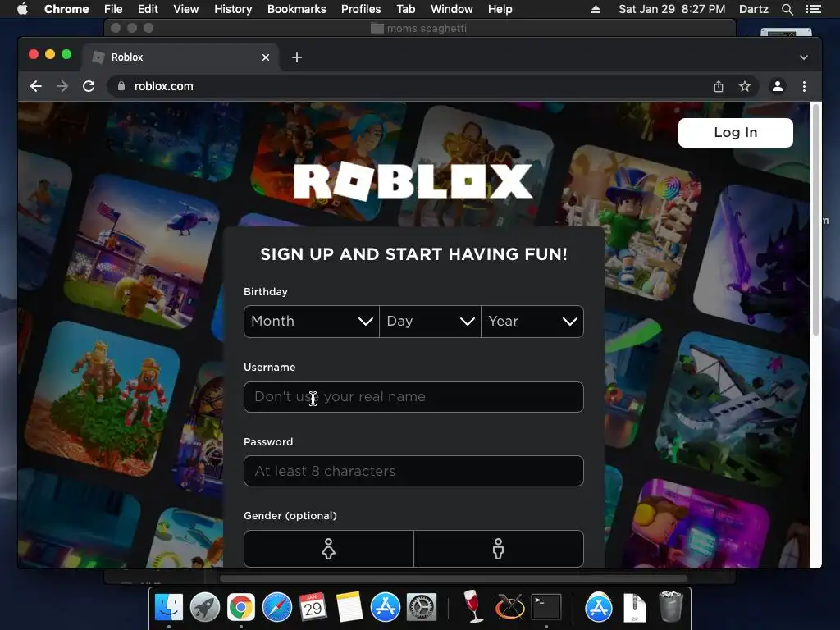View site info via the lock icon
This screenshot has width=840, height=630.
[x=121, y=86]
